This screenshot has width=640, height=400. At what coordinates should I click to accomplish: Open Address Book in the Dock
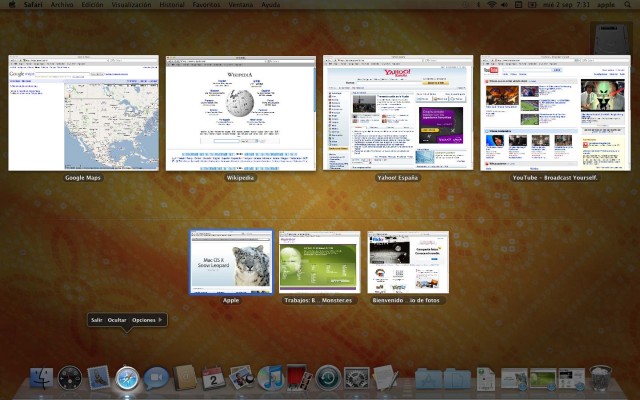[x=184, y=378]
